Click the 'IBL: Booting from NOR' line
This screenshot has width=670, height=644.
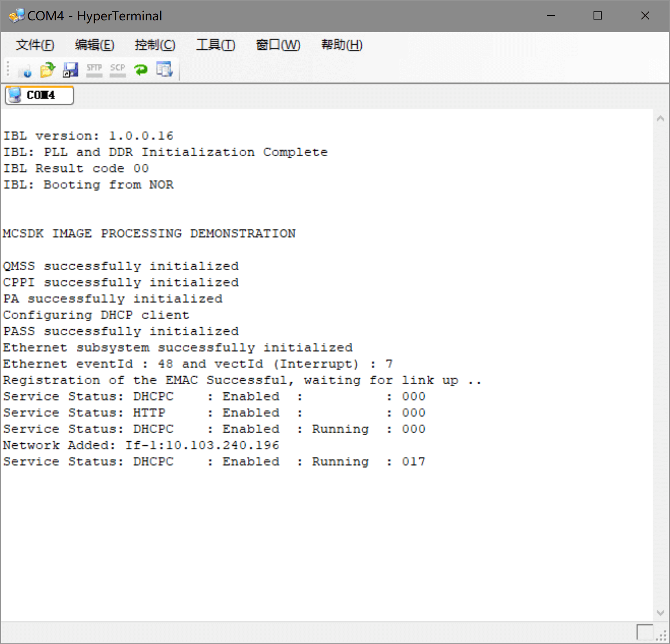88,185
